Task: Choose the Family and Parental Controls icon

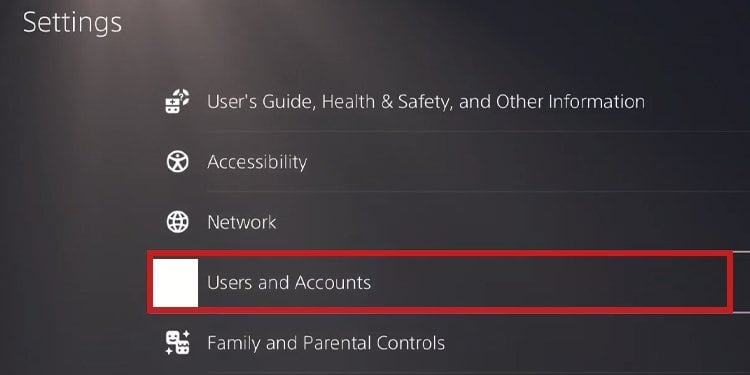Action: [x=177, y=342]
